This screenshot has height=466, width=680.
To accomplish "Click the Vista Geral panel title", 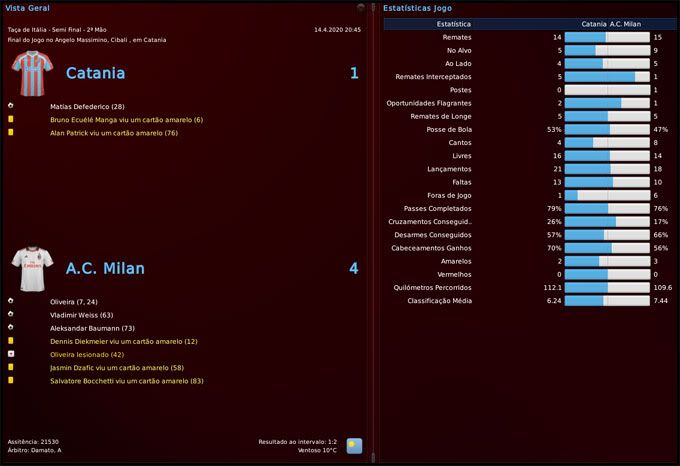I will point(27,8).
